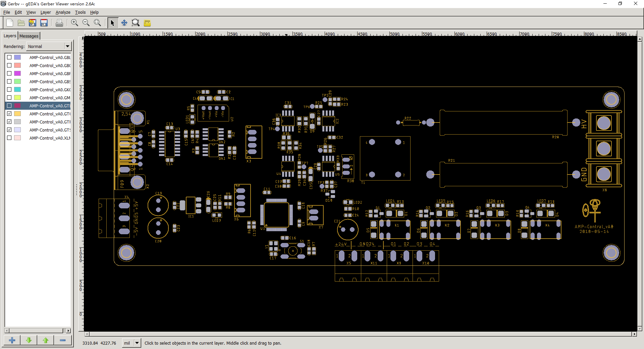Click the layer list's horizontal scrollbar left arrow

click(x=7, y=331)
